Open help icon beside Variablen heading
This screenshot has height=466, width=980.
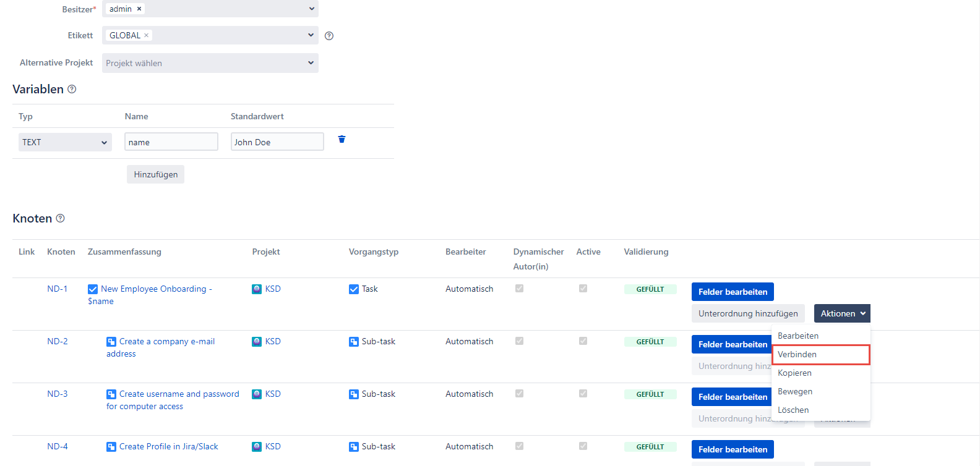pyautogui.click(x=72, y=90)
